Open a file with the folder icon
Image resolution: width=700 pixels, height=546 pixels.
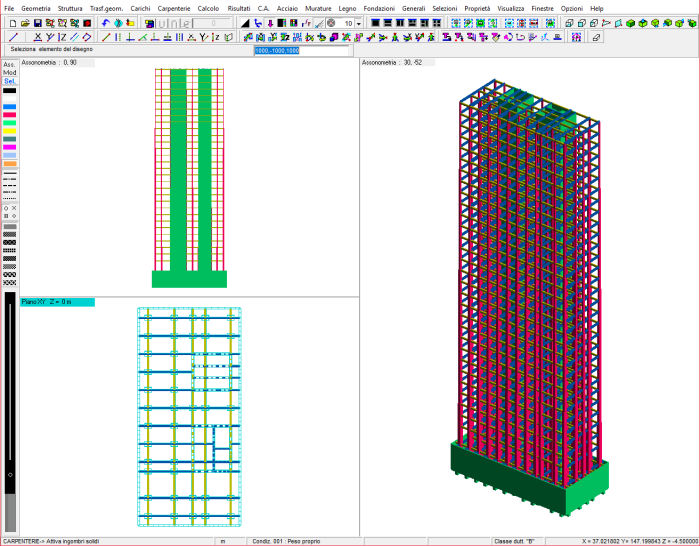tap(24, 23)
